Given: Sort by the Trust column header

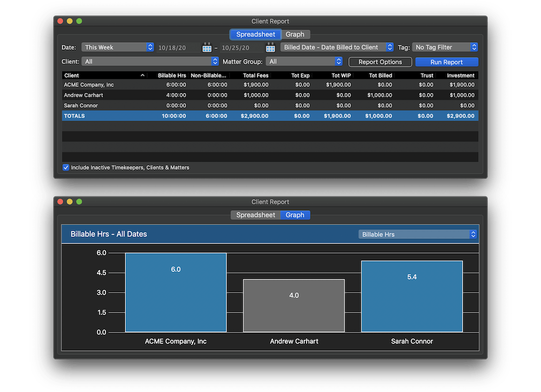Looking at the screenshot, I should tap(427, 75).
